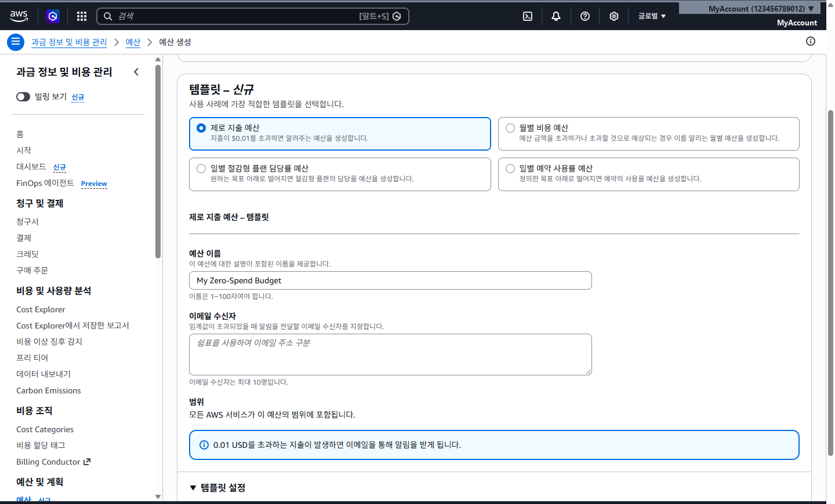Launch CloudShell from the top bar
This screenshot has height=504, width=835.
(528, 16)
